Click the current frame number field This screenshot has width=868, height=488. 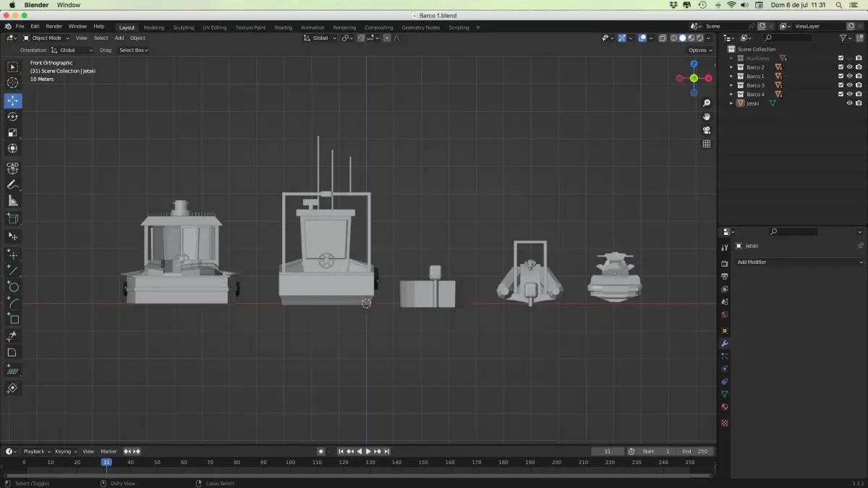607,451
